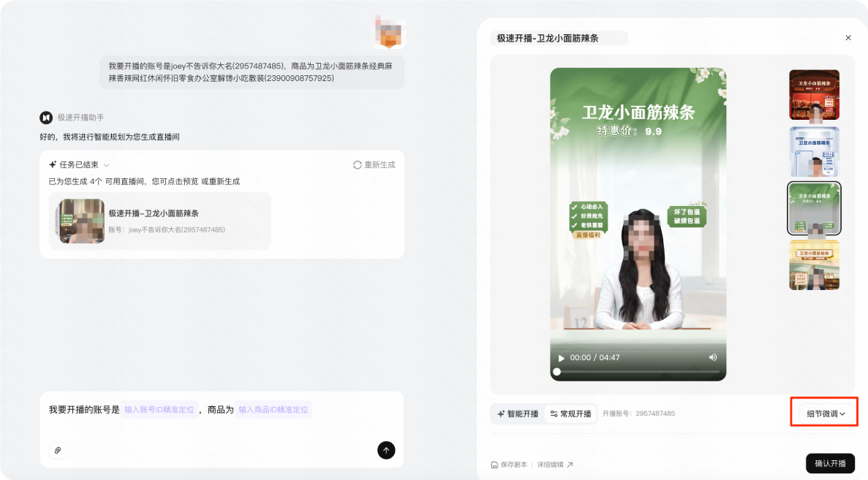Select the blue themed room thumbnail
This screenshot has width=868, height=480.
[814, 151]
